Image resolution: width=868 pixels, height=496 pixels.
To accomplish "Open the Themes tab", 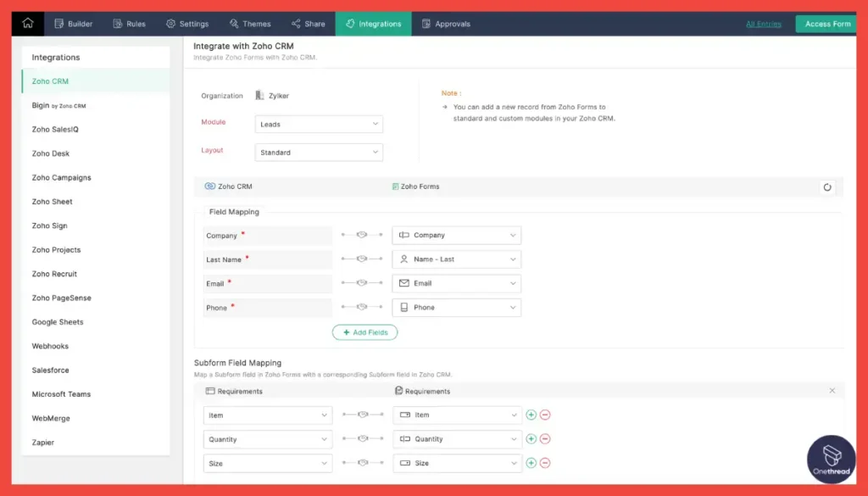I will click(250, 24).
